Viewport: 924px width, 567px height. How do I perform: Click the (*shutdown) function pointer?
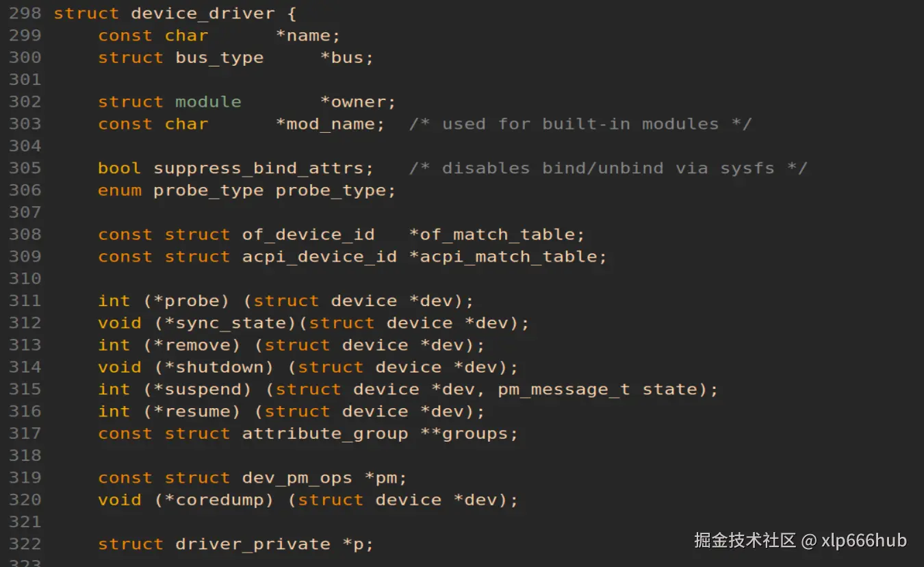click(214, 368)
